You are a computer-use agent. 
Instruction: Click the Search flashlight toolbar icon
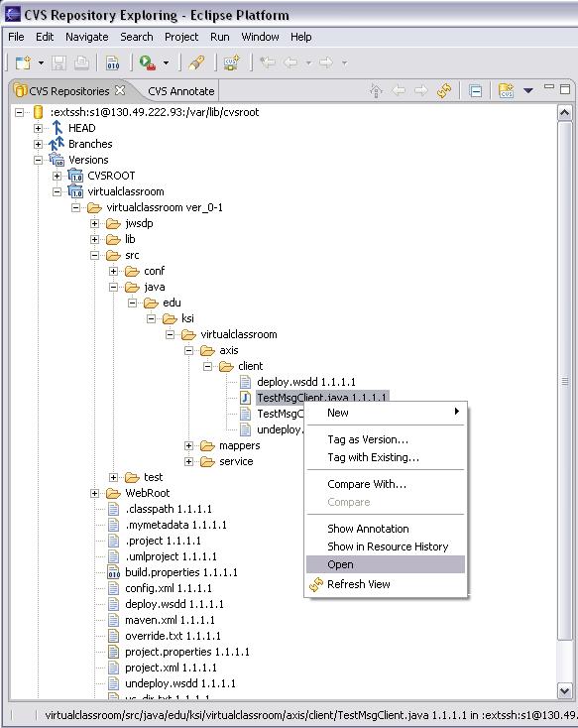pos(196,62)
